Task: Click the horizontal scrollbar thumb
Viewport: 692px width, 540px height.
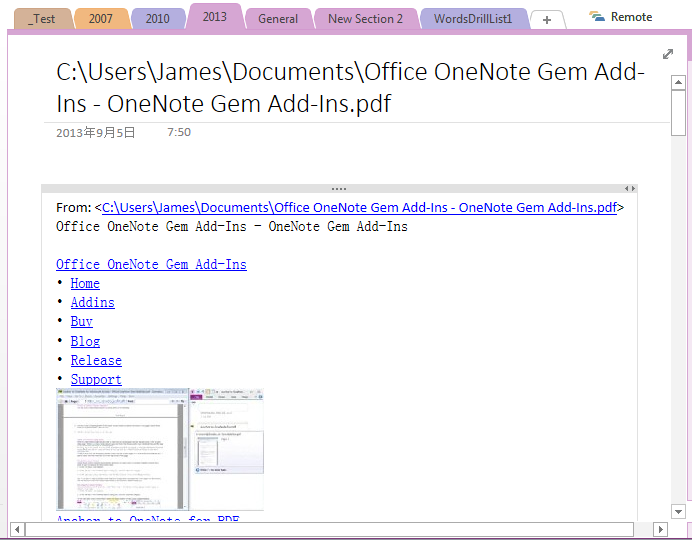Action: point(330,529)
